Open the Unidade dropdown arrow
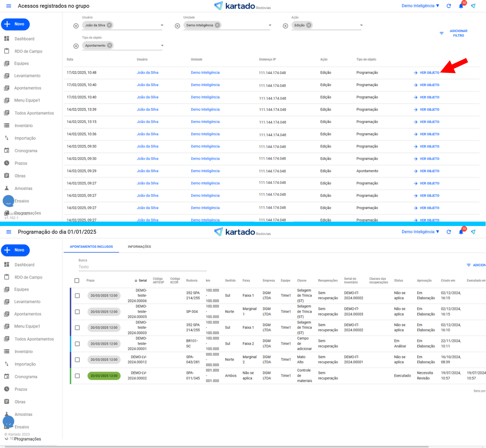The height and width of the screenshot is (448, 486). 270,25
